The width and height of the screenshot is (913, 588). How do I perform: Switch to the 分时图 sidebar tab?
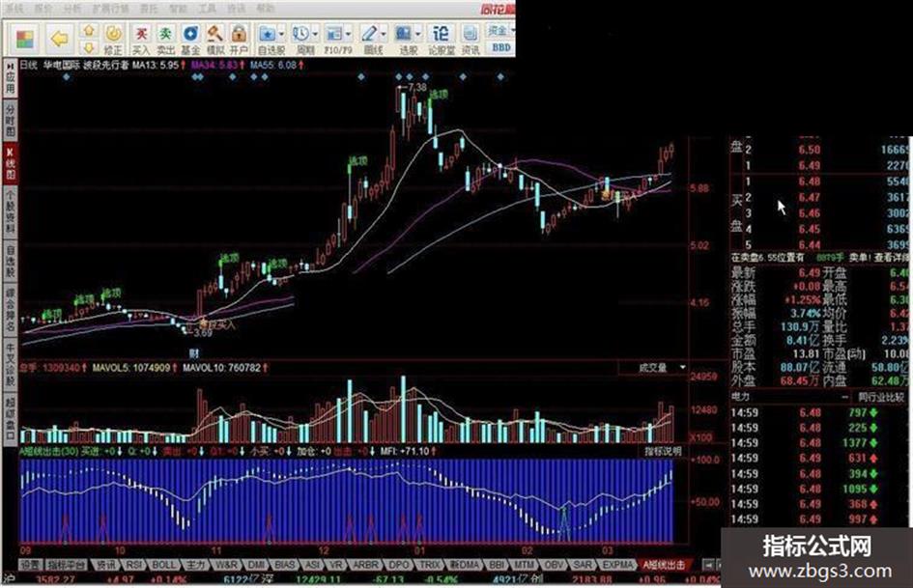click(10, 121)
